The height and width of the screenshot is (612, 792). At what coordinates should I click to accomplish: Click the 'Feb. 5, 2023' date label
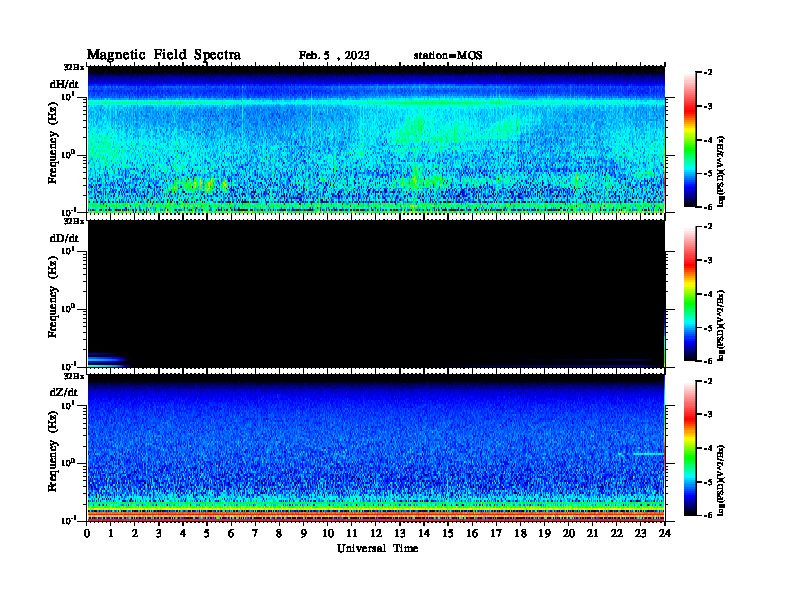coord(334,56)
